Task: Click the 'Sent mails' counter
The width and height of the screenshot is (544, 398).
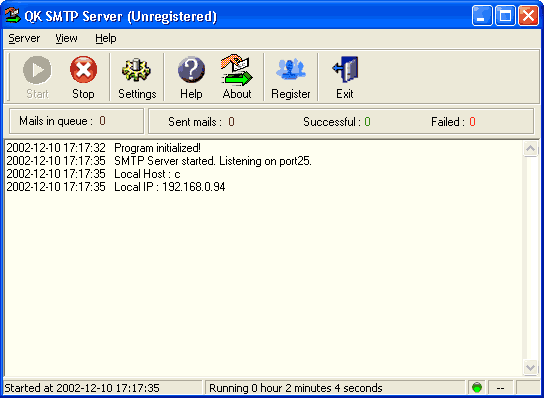Action: coord(231,122)
